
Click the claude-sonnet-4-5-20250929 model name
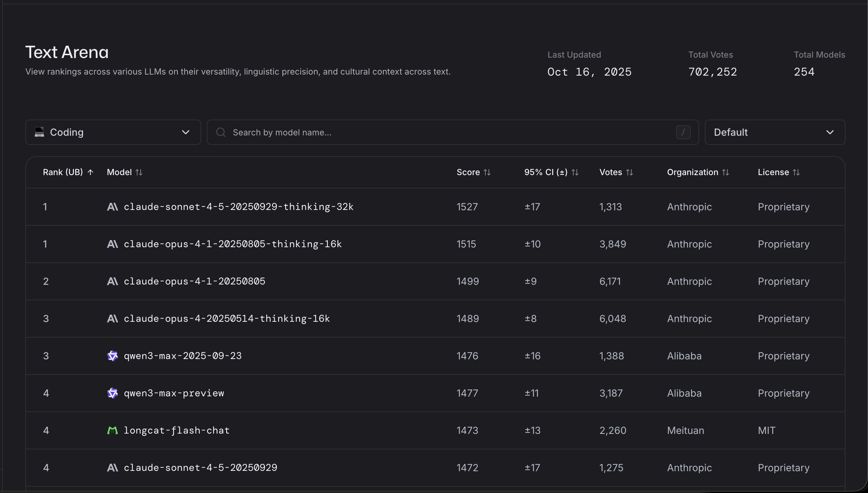200,468
